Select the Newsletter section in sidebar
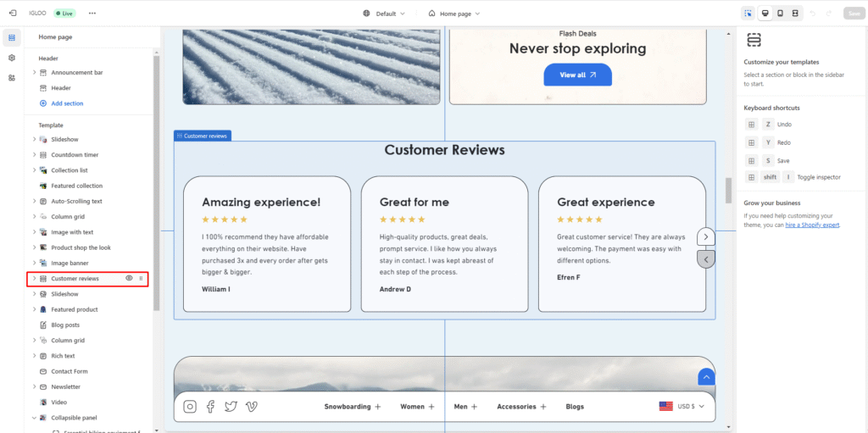This screenshot has height=433, width=868. coord(68,386)
